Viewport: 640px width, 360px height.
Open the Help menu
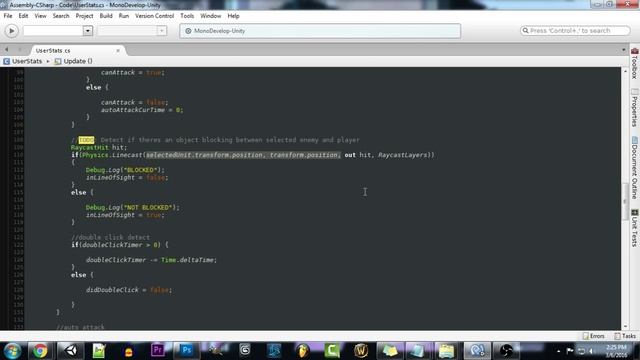coord(233,16)
